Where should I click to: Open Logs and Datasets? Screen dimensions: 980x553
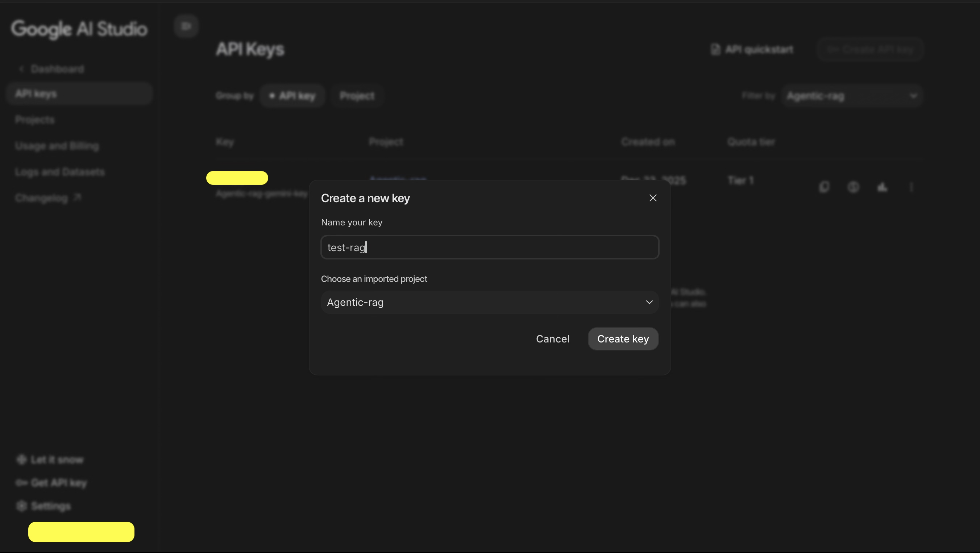pos(60,171)
